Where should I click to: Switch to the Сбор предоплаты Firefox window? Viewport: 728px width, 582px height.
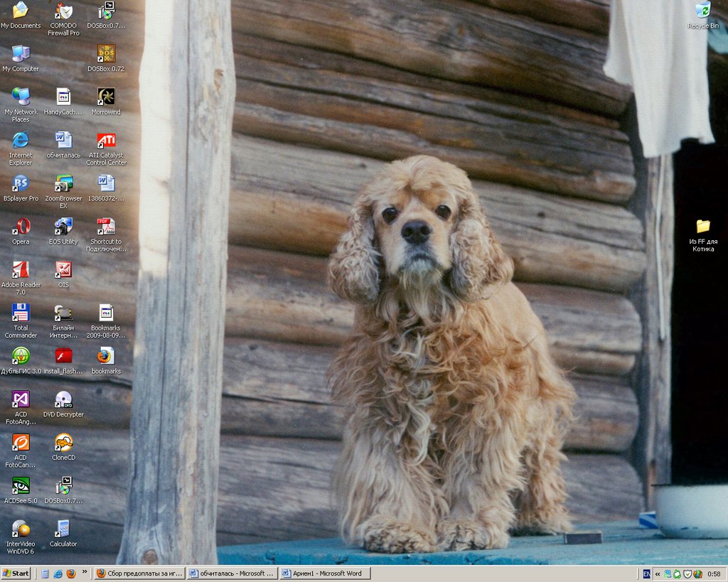click(x=139, y=573)
